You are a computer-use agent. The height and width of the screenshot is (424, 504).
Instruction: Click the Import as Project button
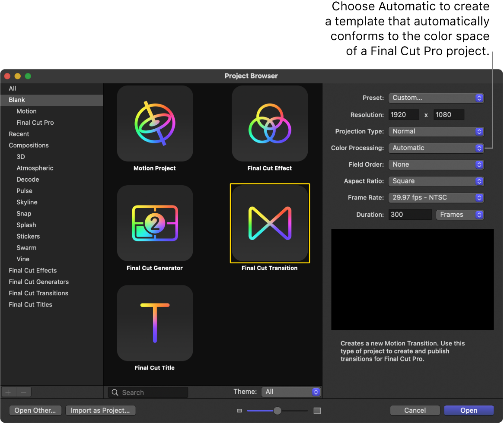tap(100, 410)
